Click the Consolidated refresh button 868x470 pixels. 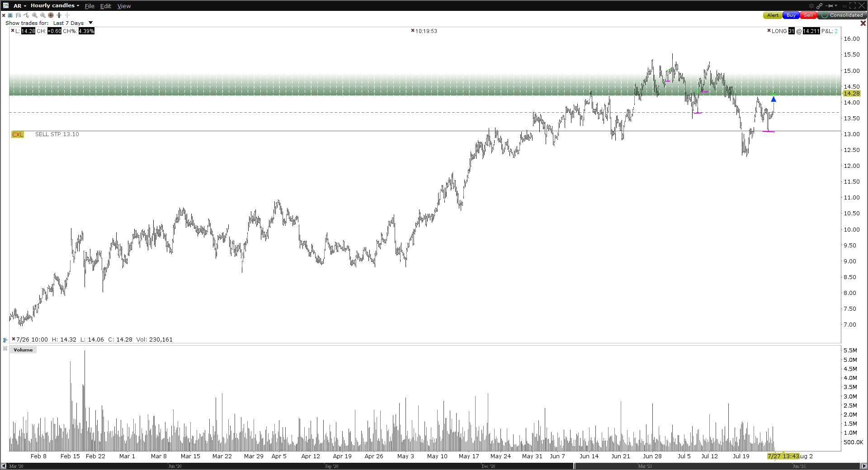pyautogui.click(x=842, y=15)
